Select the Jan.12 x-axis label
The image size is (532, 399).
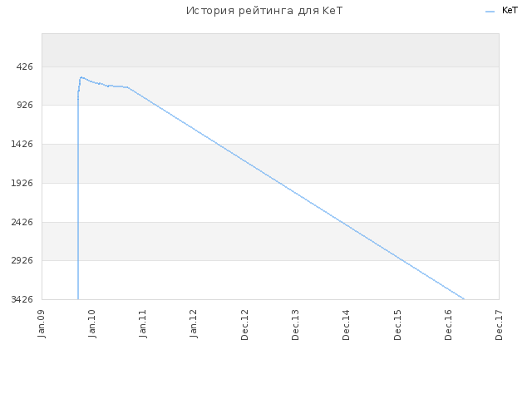point(194,323)
